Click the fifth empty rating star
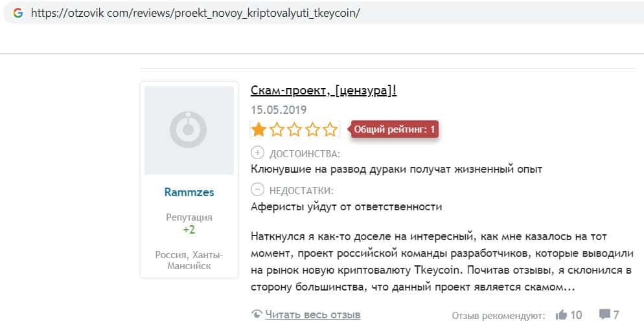This screenshot has width=644, height=330. [330, 129]
